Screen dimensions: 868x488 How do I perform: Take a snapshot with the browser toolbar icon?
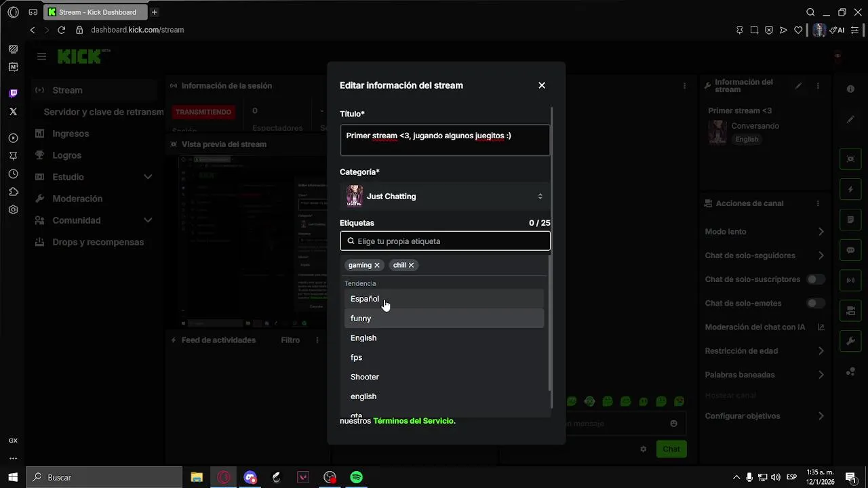(x=754, y=30)
